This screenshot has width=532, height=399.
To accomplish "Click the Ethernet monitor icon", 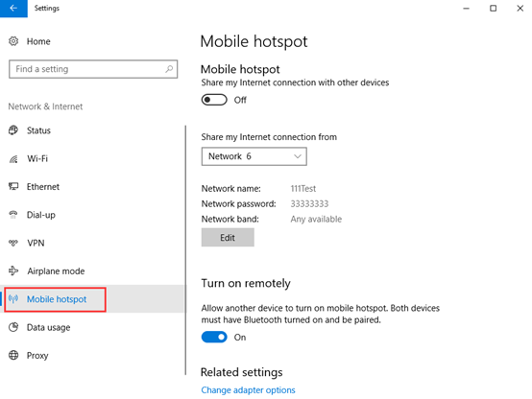I will pos(13,187).
